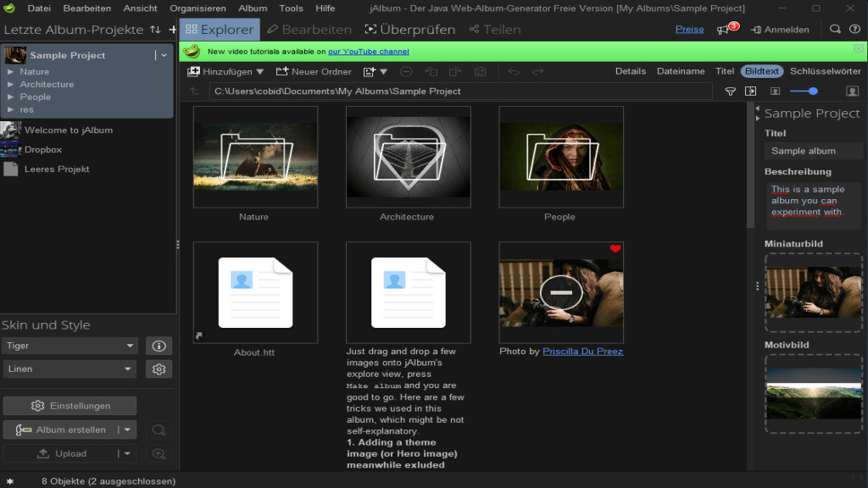
Task: Add new project with plus icon
Action: (173, 30)
